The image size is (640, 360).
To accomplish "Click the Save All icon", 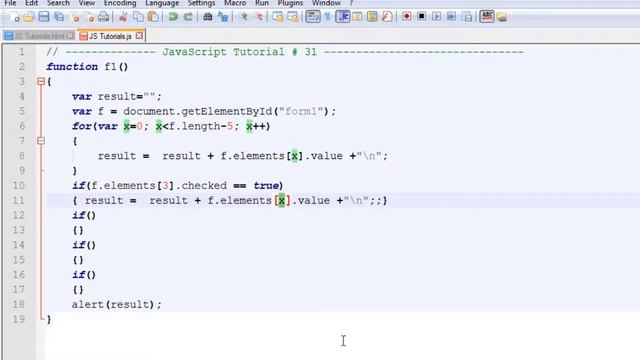I will click(59, 17).
